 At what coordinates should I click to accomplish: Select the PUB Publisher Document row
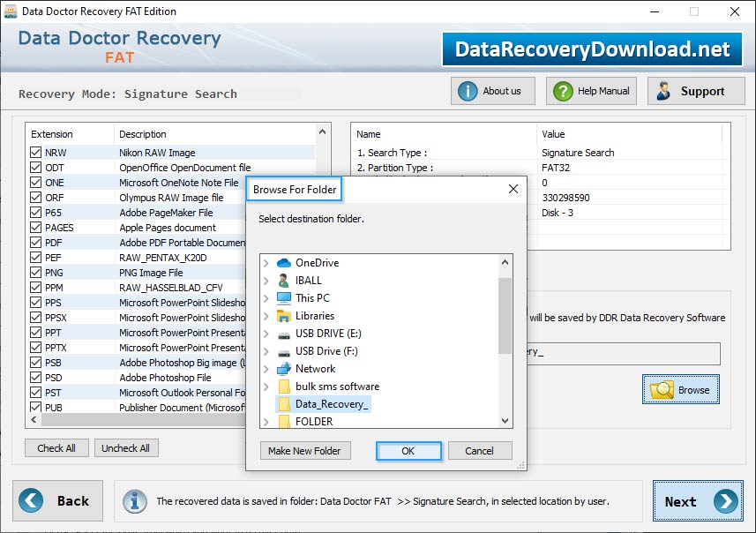(138, 407)
